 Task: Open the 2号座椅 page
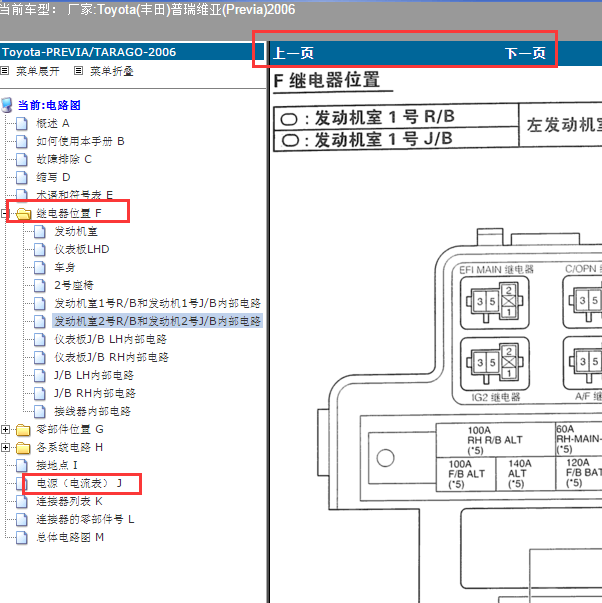(74, 285)
